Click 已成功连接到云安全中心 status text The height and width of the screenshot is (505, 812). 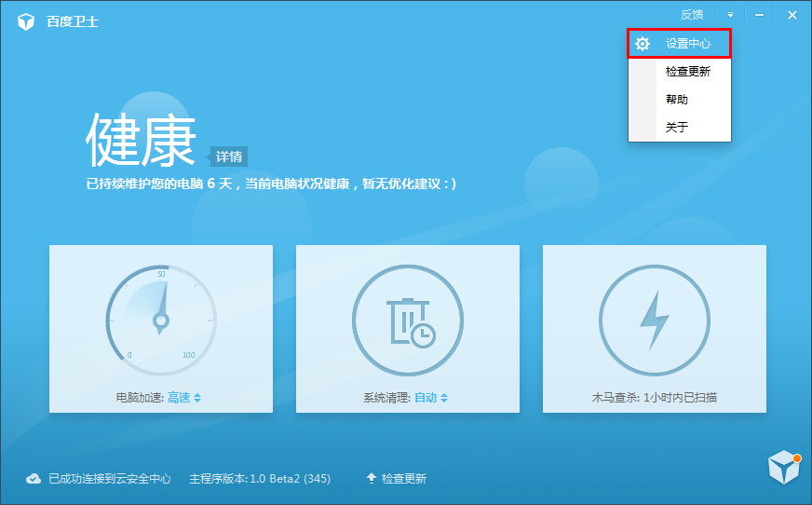109,479
